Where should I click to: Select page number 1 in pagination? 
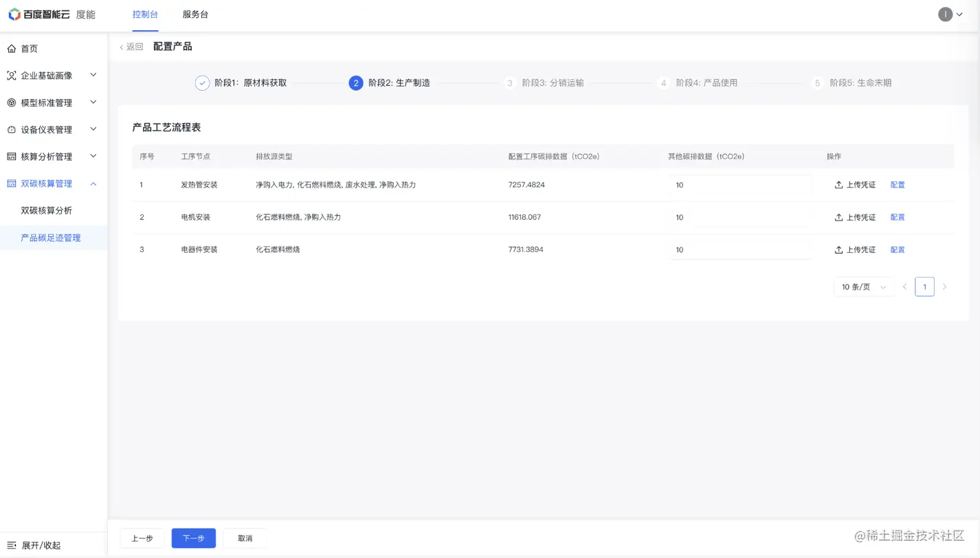click(924, 287)
